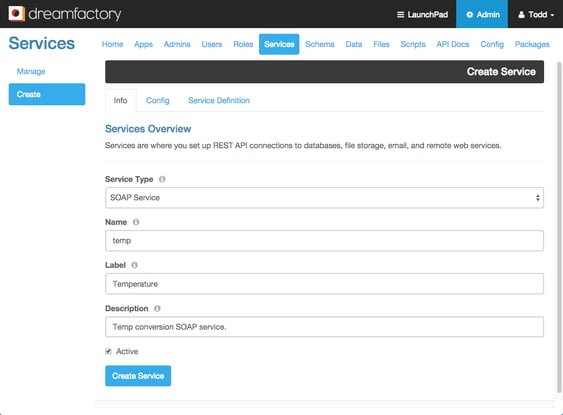Viewport: 563px width, 415px height.
Task: Click the info icon next to Label
Action: (135, 265)
